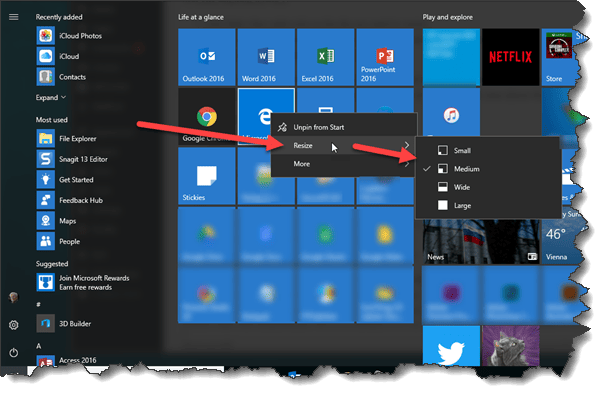This screenshot has height=404, width=615.
Task: Launch the Word 2016 tile
Action: click(x=266, y=57)
